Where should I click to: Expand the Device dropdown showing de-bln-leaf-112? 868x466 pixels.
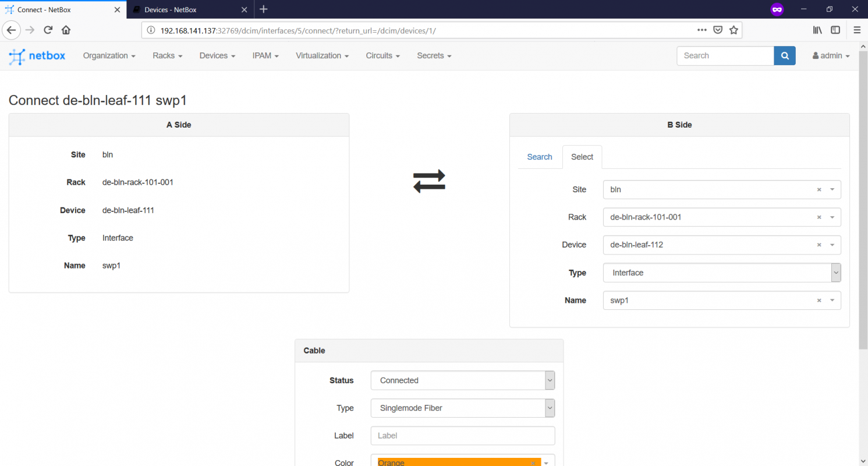click(x=832, y=245)
